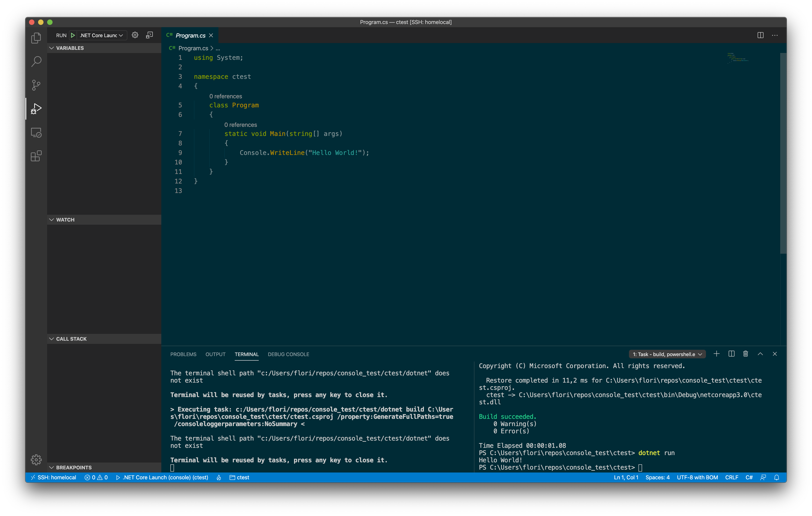Image resolution: width=812 pixels, height=516 pixels.
Task: Open the Search view
Action: [x=36, y=61]
